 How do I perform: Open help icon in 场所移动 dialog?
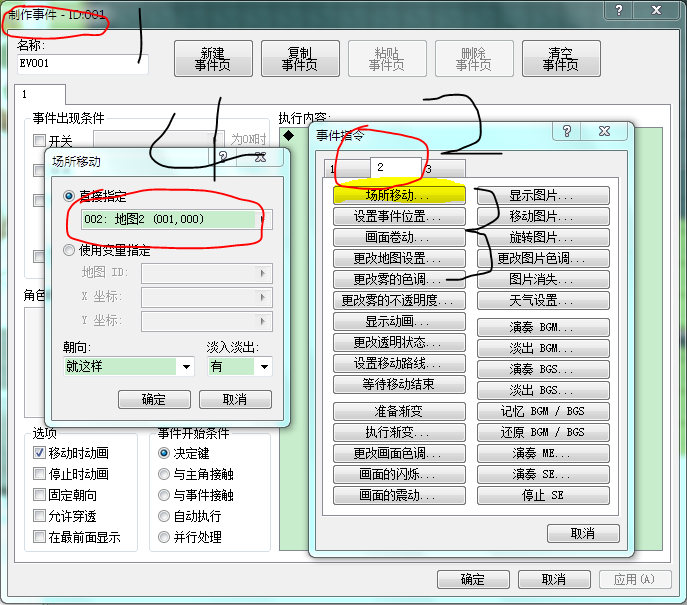[x=223, y=156]
